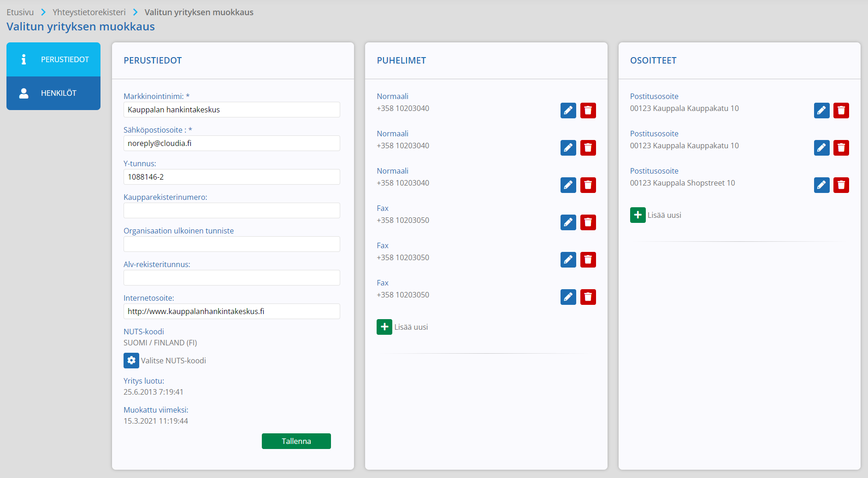Switch to the Henkilöt tab
This screenshot has height=478, width=868.
pyautogui.click(x=53, y=93)
